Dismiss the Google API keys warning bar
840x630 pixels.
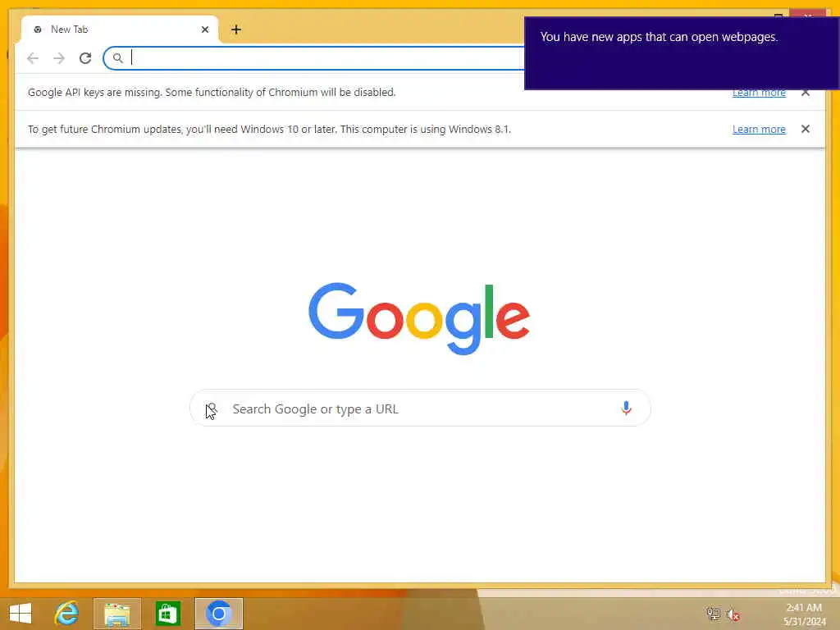point(806,93)
